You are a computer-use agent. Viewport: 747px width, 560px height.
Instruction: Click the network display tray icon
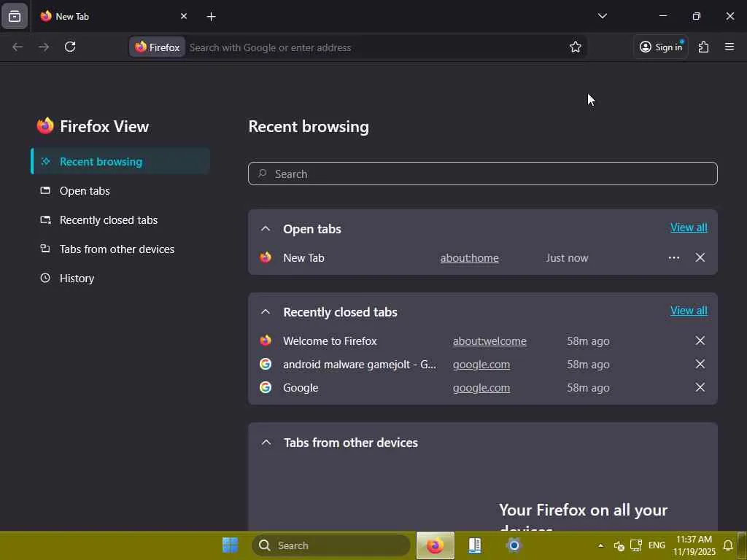pos(635,545)
